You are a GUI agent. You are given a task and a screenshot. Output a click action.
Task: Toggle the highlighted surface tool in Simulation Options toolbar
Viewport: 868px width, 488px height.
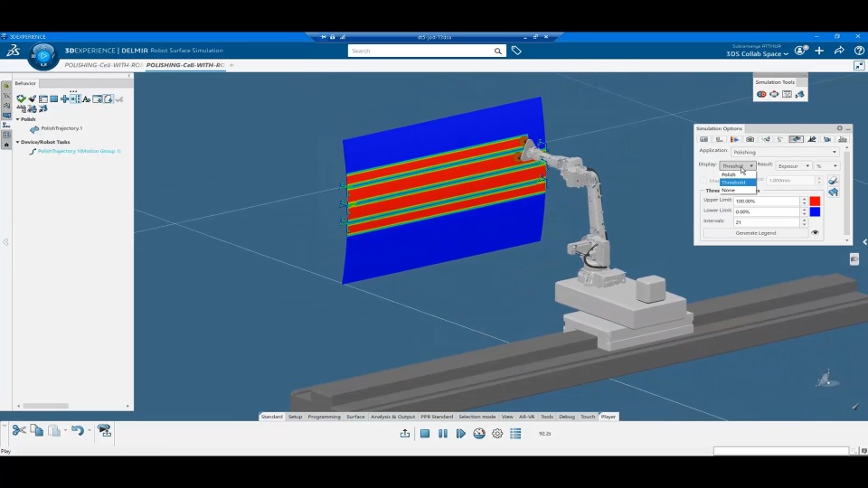coord(796,139)
